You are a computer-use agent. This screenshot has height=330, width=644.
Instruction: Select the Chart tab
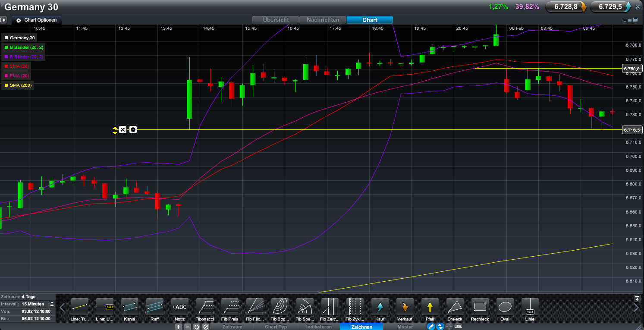click(370, 20)
